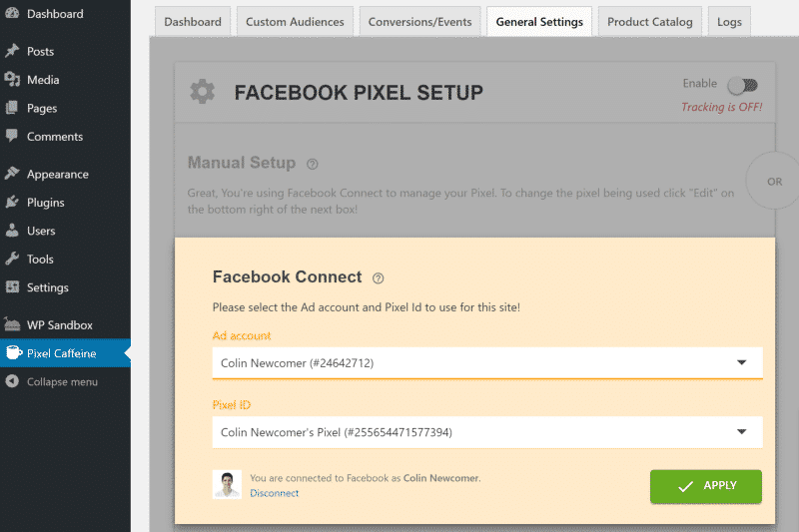Click 'FACEBOOK PIXEL SETUP' title text
Screen dimensions: 799x532
359,93
